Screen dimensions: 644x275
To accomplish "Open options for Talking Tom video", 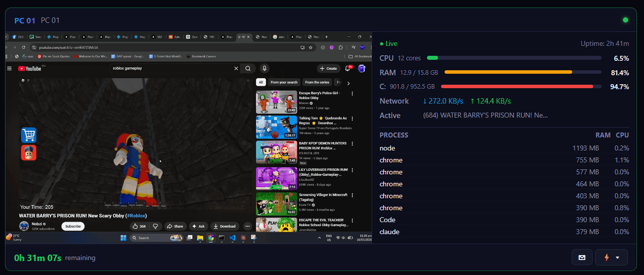I will [352, 119].
